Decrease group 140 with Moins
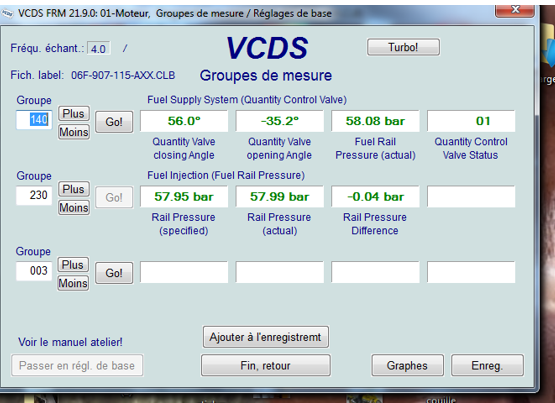The image size is (555, 403). click(x=74, y=132)
